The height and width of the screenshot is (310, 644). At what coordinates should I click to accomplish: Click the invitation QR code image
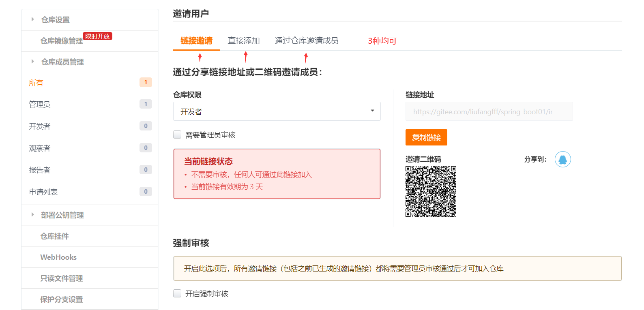click(431, 191)
